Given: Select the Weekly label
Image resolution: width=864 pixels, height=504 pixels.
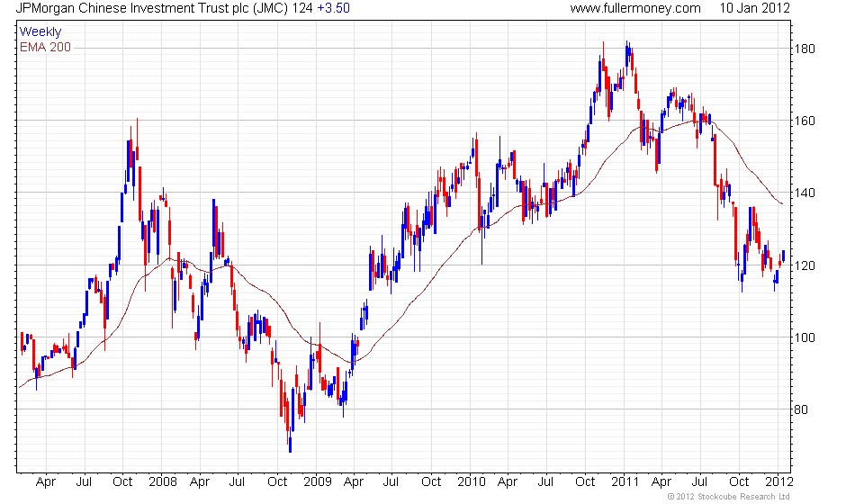Looking at the screenshot, I should (40, 31).
